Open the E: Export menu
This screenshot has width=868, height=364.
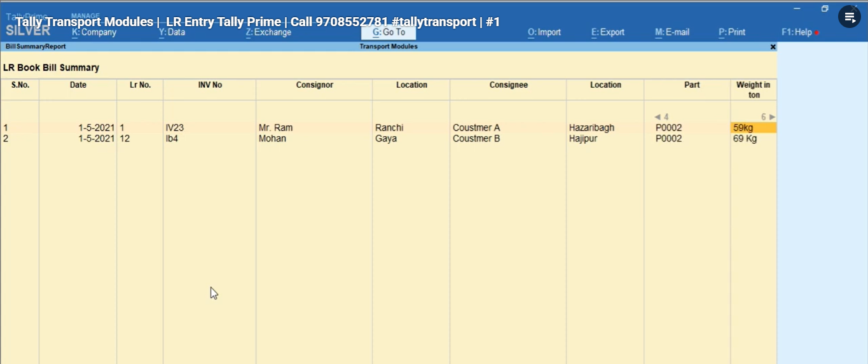(x=608, y=32)
